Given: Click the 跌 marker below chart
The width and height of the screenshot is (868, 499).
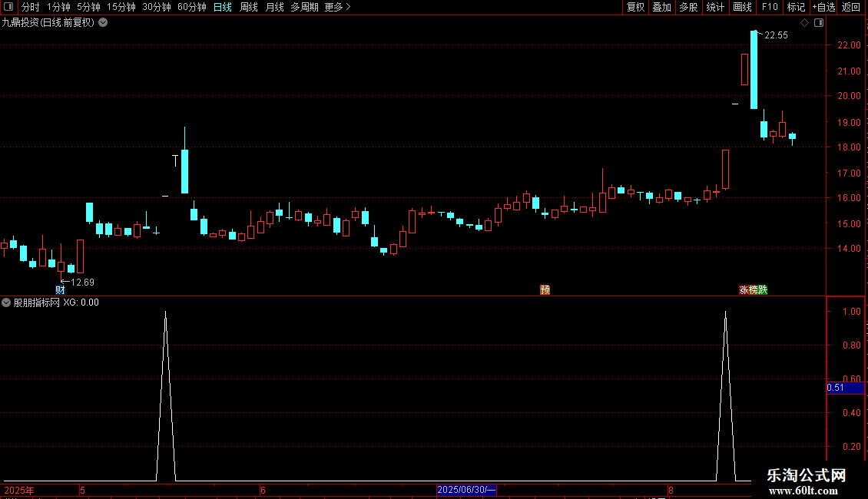Looking at the screenshot, I should pyautogui.click(x=763, y=290).
